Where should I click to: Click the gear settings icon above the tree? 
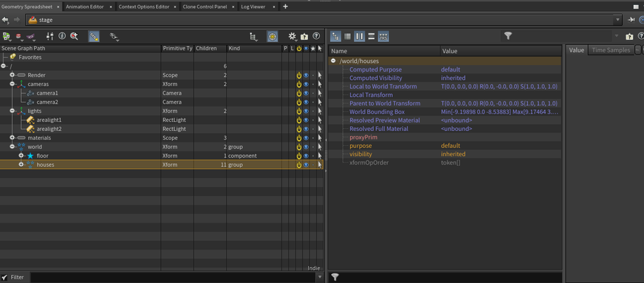click(x=292, y=36)
